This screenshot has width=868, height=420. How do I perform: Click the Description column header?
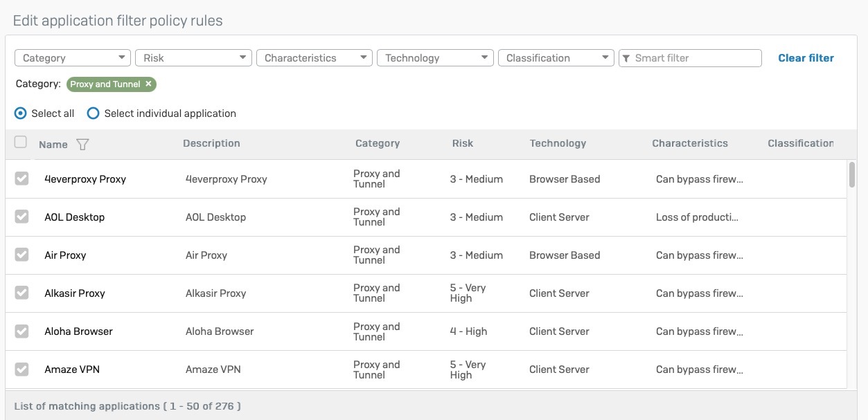pos(211,143)
